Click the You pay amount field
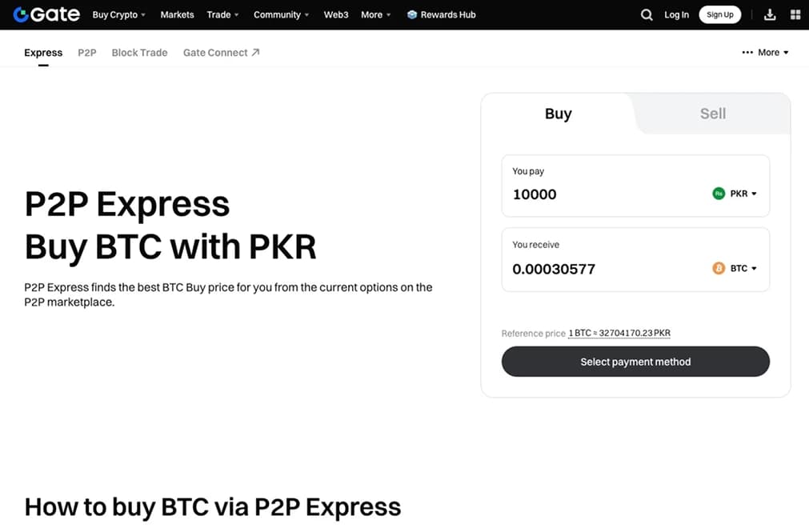Screen dimensions: 809x532 point(600,194)
